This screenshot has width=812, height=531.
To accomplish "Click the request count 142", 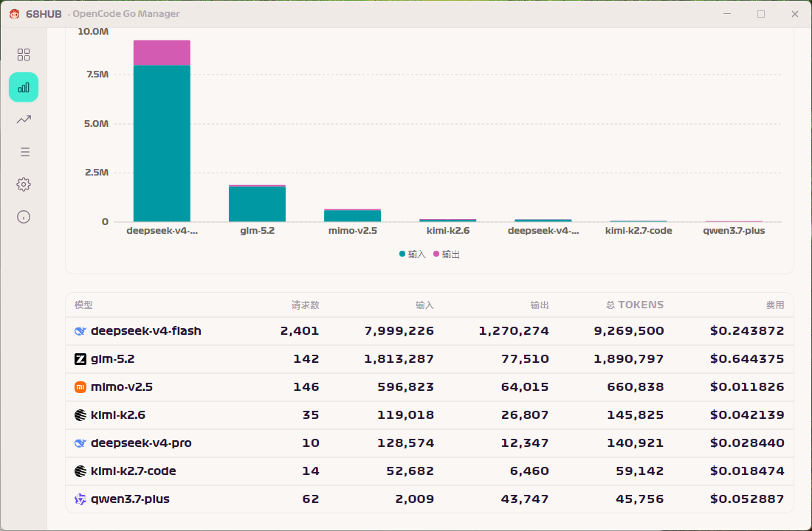I will 306,359.
